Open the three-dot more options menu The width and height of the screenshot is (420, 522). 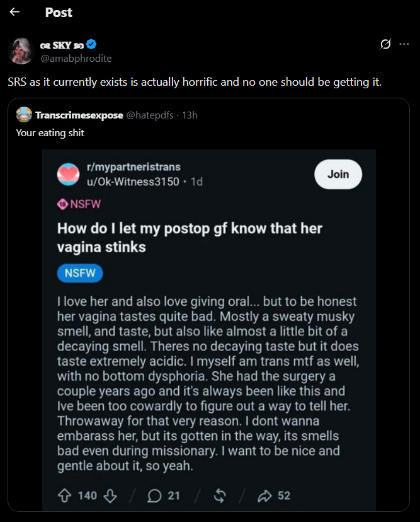coord(404,44)
